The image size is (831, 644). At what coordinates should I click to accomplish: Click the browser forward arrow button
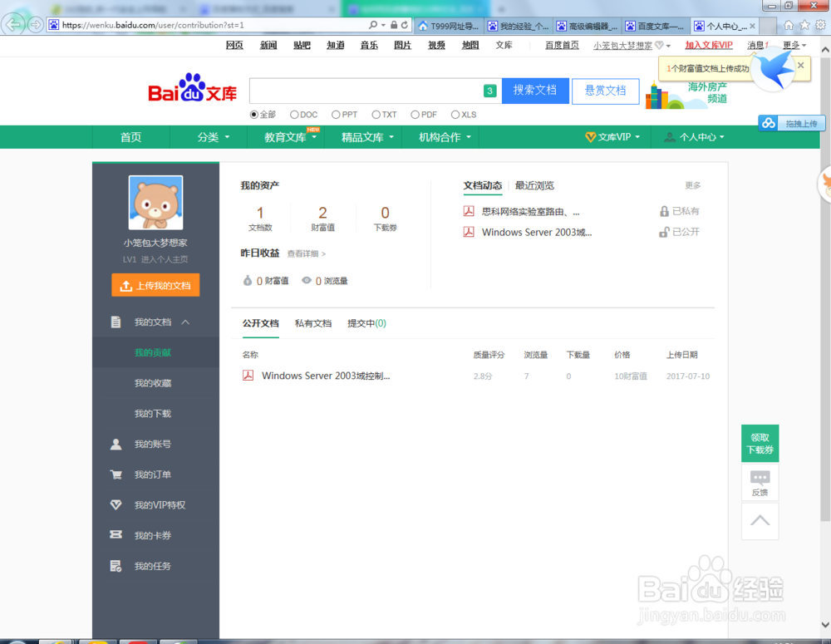click(35, 24)
